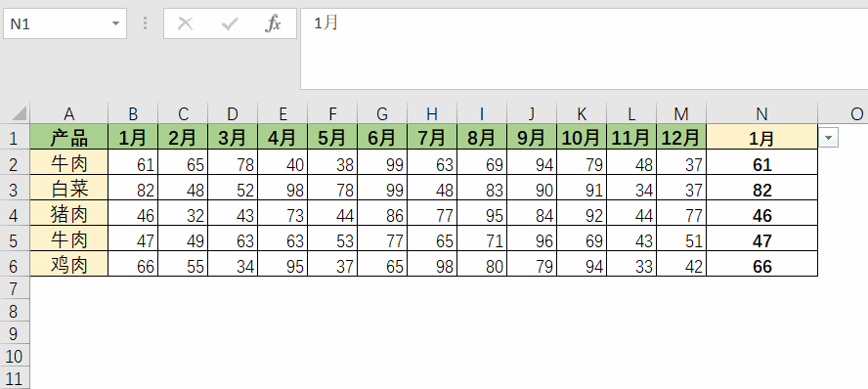The height and width of the screenshot is (389, 868).
Task: Click the Cancel X formula icon
Action: point(185,23)
